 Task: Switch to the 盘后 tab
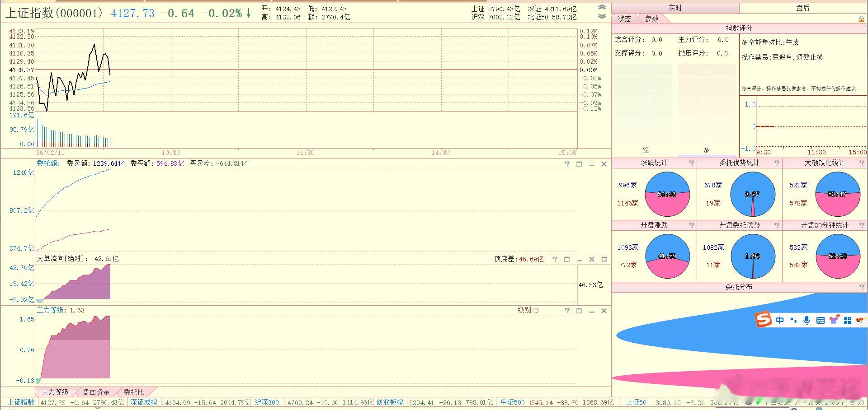pos(803,8)
